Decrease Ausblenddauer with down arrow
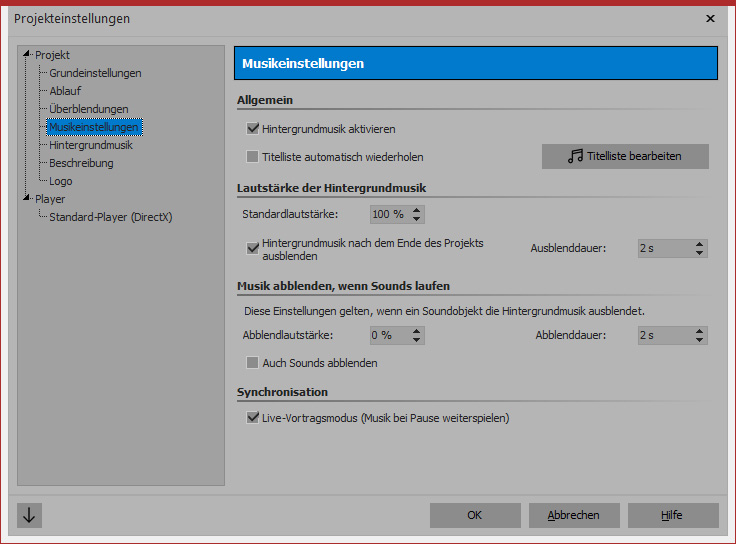Screen dimensions: 736x544 pyautogui.click(x=699, y=253)
